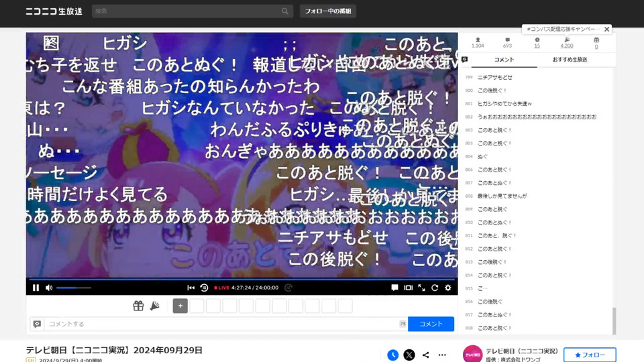Jump to the start of the broadcast
The height and width of the screenshot is (362, 644).
[191, 288]
